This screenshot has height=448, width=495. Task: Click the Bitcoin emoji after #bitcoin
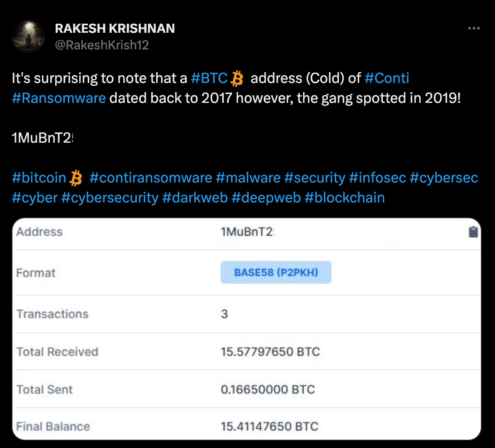pyautogui.click(x=76, y=178)
